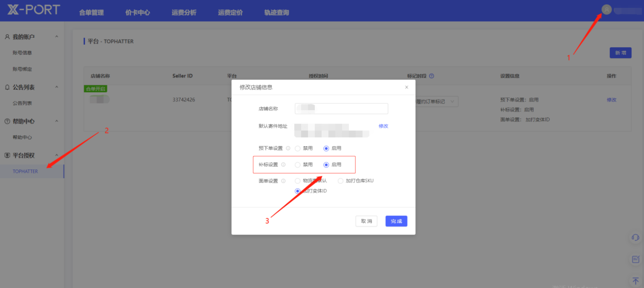
Task: Click 完成 to save the dialog
Action: click(x=396, y=221)
